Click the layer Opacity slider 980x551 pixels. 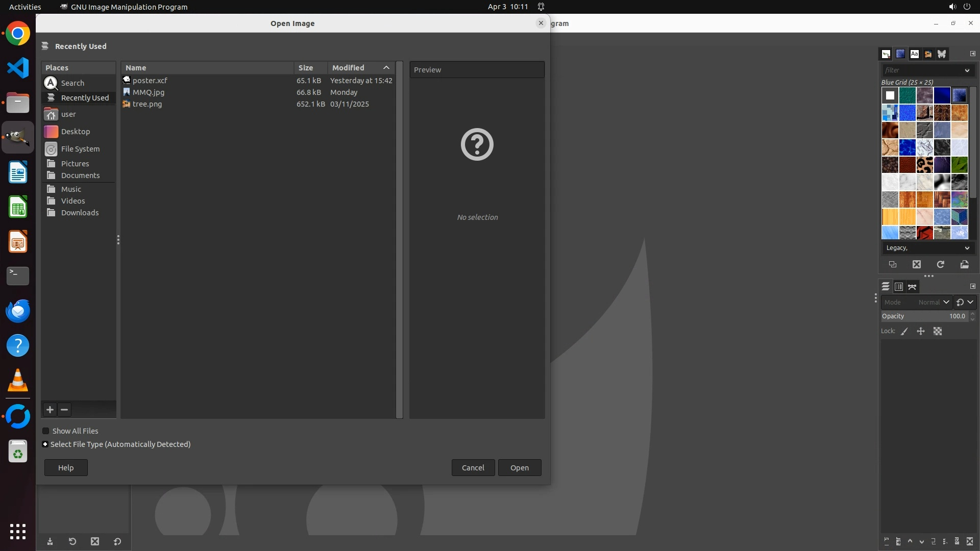924,316
